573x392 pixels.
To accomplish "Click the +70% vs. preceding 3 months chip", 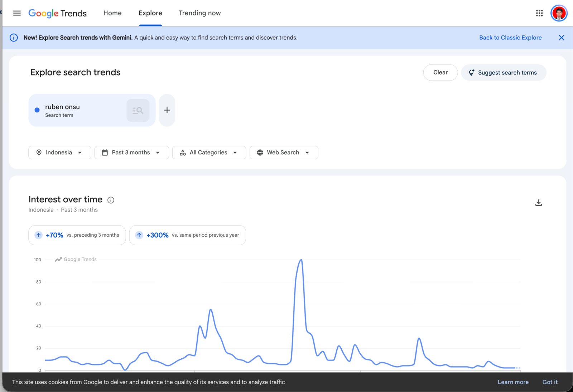I will pyautogui.click(x=77, y=235).
